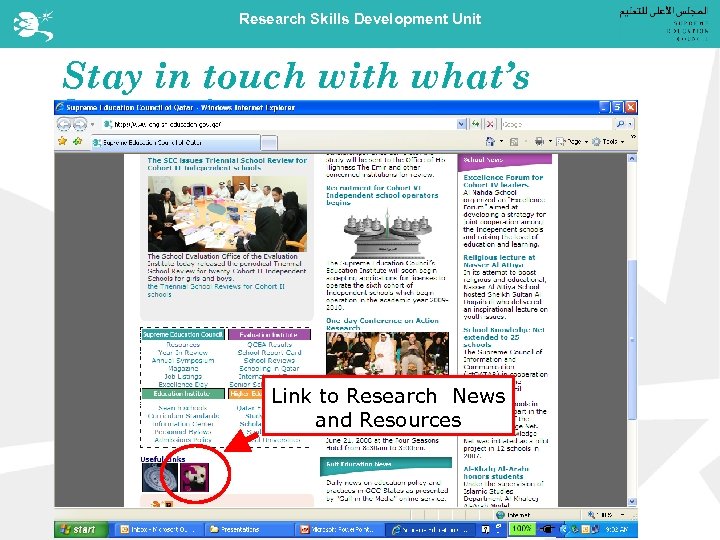Open the Year In Review link
This screenshot has width=720, height=540.
[x=183, y=353]
